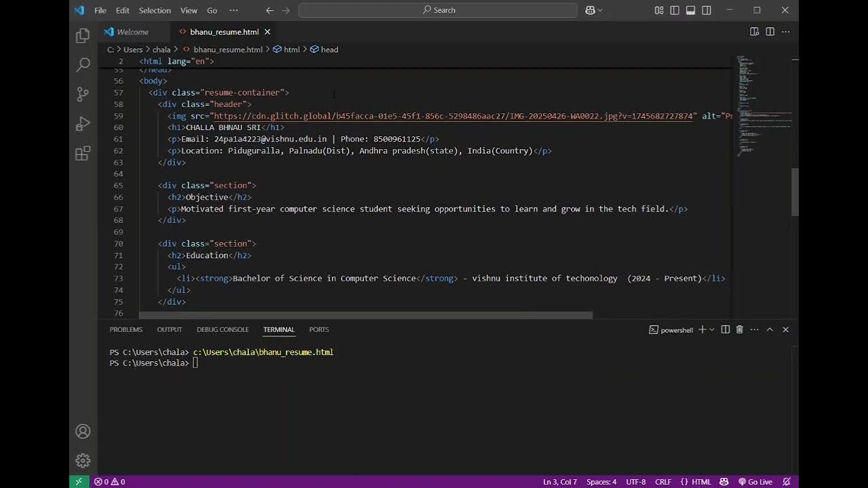Open the launch profile dropdown arrow
The height and width of the screenshot is (488, 868).
click(711, 329)
